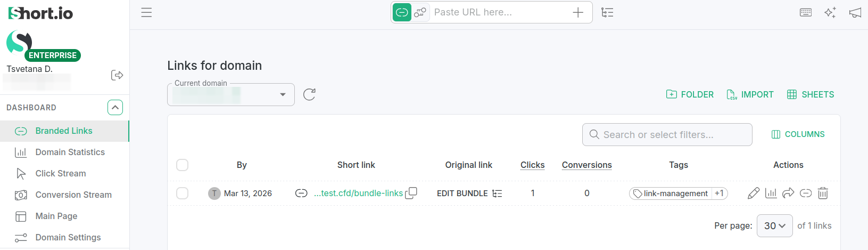The height and width of the screenshot is (250, 868).
Task: Delete the link with the trash icon
Action: click(823, 193)
